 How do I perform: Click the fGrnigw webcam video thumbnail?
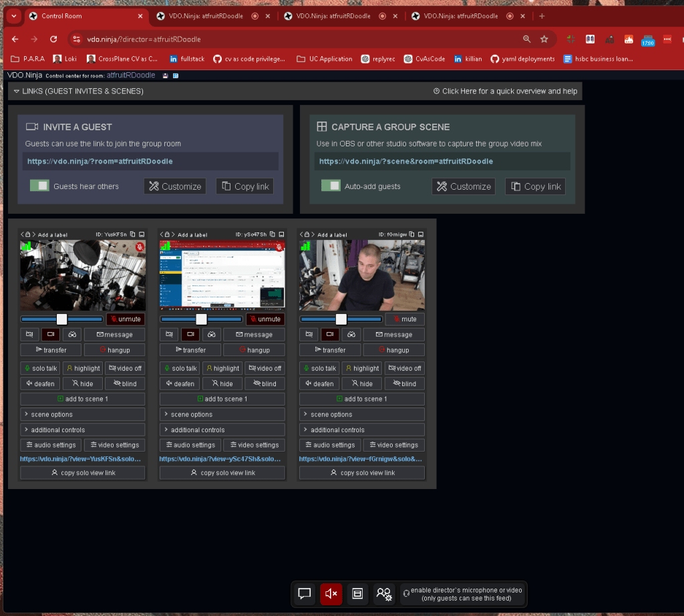[x=361, y=275]
